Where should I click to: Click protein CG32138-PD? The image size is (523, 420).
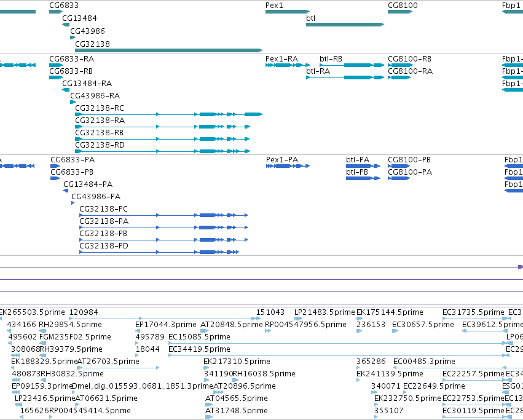tap(104, 247)
